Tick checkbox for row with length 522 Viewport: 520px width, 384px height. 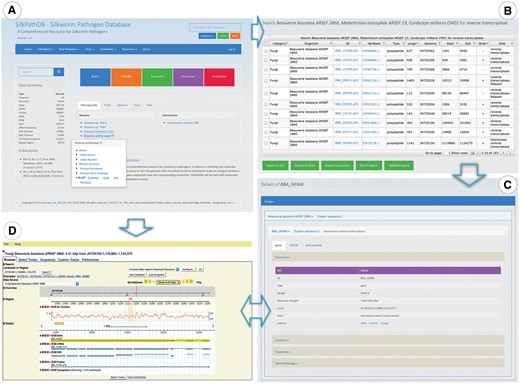(x=266, y=104)
